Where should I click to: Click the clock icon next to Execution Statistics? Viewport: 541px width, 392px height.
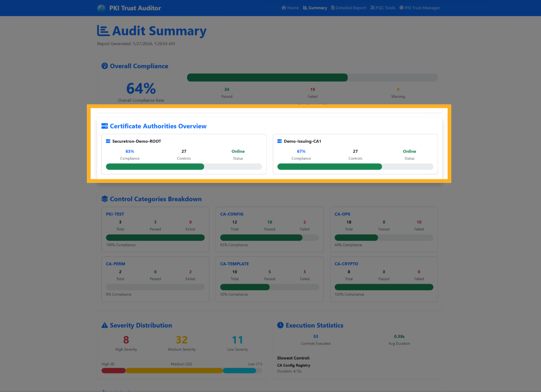coord(280,325)
